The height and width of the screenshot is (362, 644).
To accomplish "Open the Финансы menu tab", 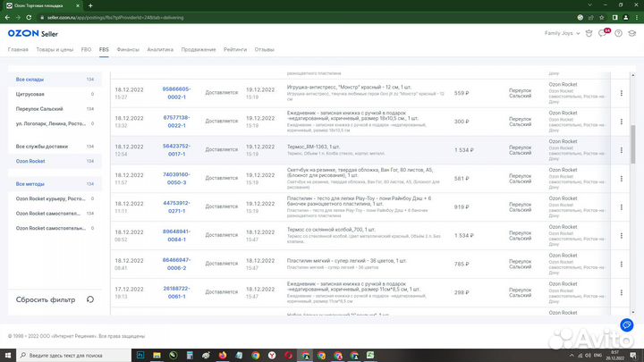I will click(128, 49).
